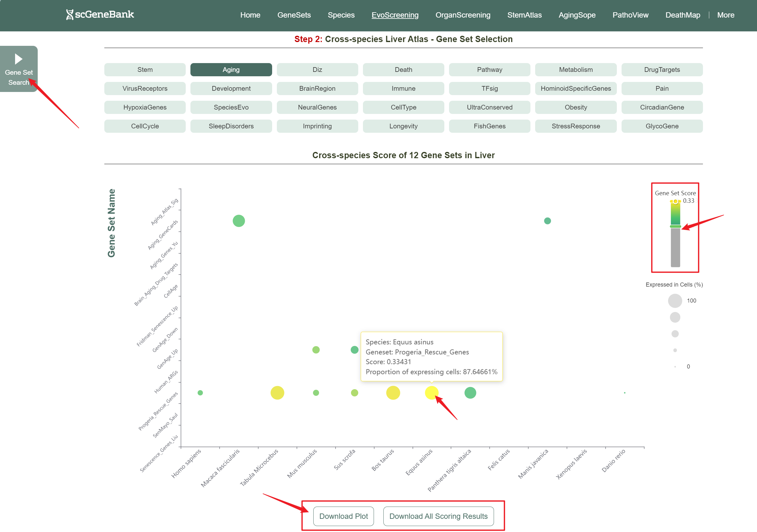Click the lower green handle on score bar
757x532 pixels.
point(675,227)
